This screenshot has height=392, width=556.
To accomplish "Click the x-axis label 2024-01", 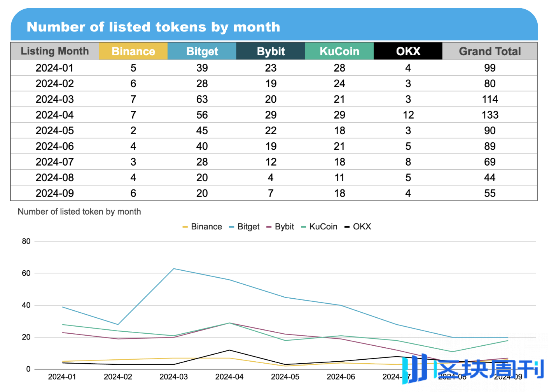I will pyautogui.click(x=62, y=377).
